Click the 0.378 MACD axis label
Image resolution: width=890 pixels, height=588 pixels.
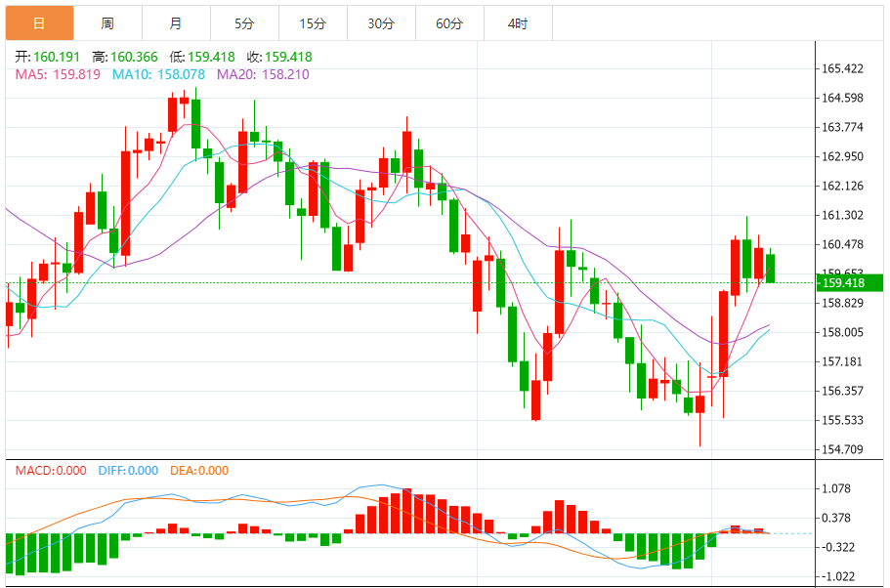836,519
